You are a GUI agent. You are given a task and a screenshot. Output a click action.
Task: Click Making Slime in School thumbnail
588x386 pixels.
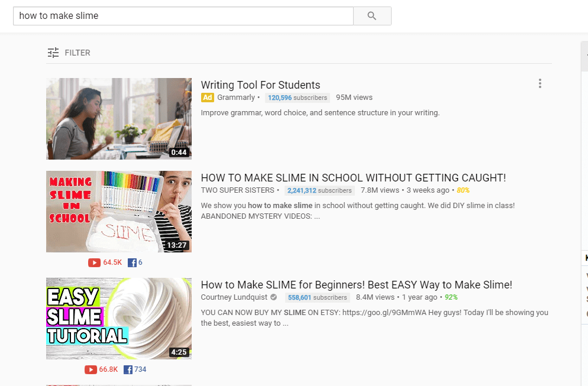(119, 212)
